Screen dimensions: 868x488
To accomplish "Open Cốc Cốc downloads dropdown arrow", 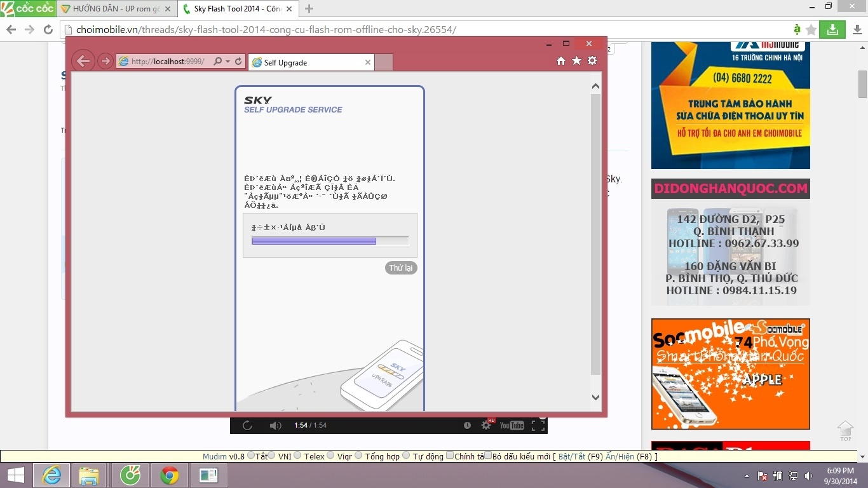I will coord(857,30).
